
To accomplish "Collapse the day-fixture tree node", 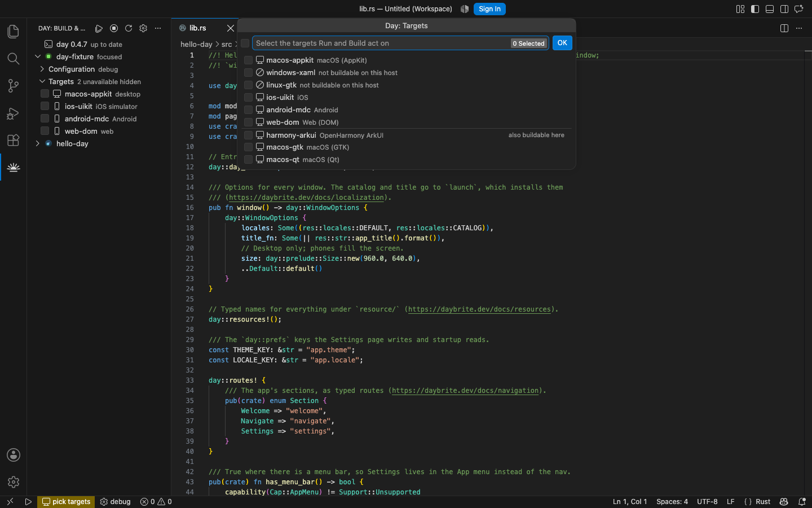I will click(x=38, y=56).
